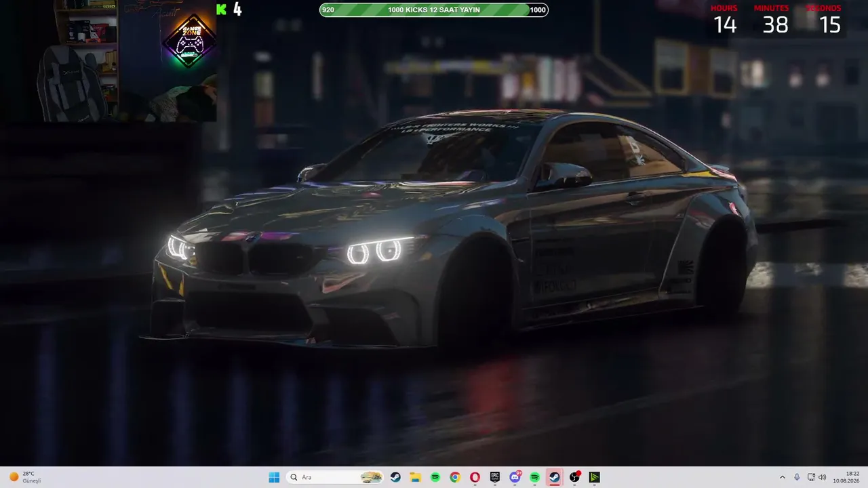Open the pinned Steam icon beside the search box
This screenshot has width=868, height=488.
pos(395,477)
